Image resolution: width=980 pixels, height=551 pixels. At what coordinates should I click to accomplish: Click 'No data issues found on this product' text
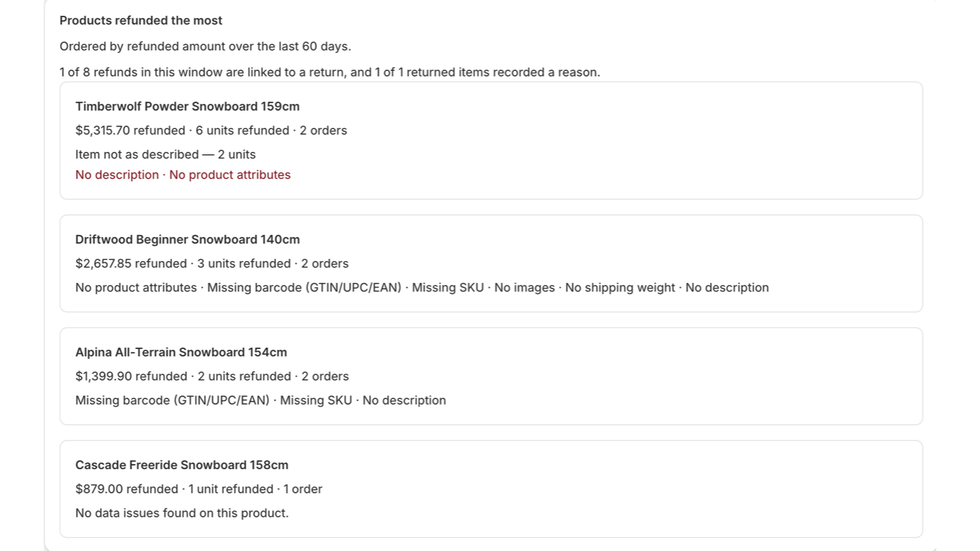click(182, 513)
